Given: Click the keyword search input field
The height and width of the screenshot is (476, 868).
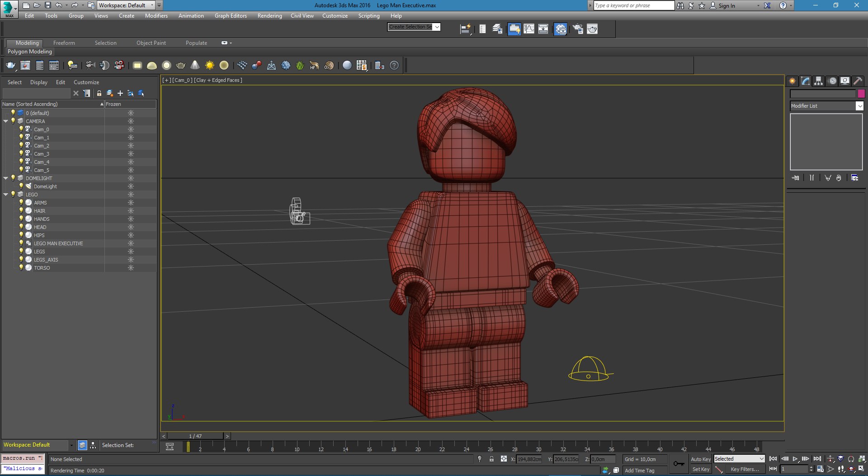Looking at the screenshot, I should pos(633,5).
